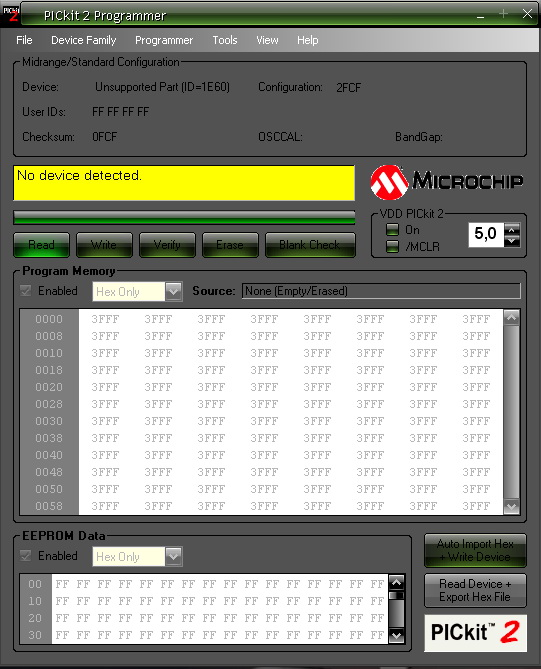Toggle the /MCLR checkbox

pos(392,246)
